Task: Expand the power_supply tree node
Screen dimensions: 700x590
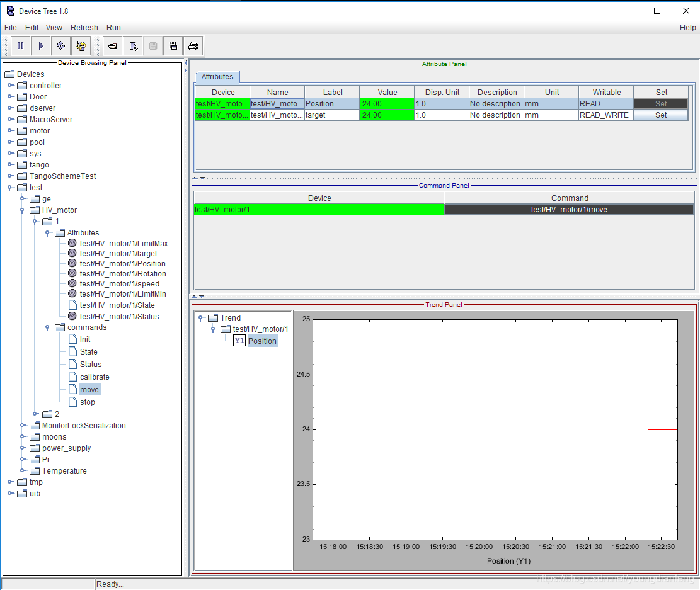Action: click(23, 448)
